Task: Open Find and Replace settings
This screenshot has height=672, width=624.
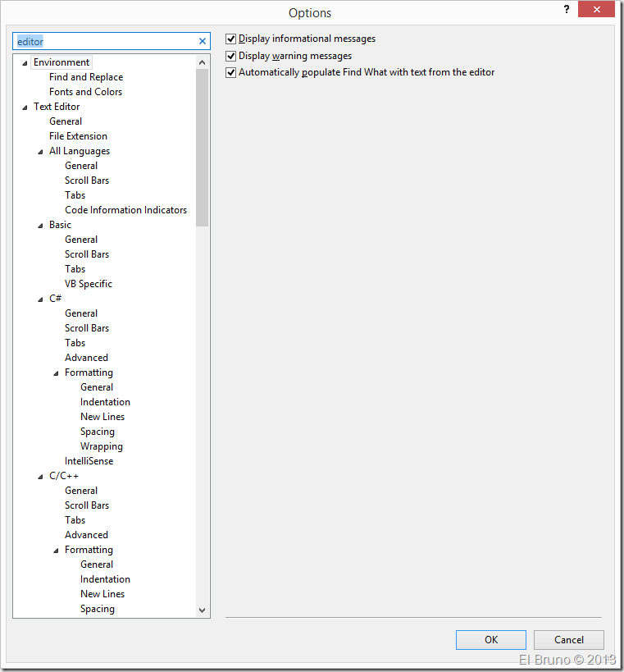Action: click(86, 77)
